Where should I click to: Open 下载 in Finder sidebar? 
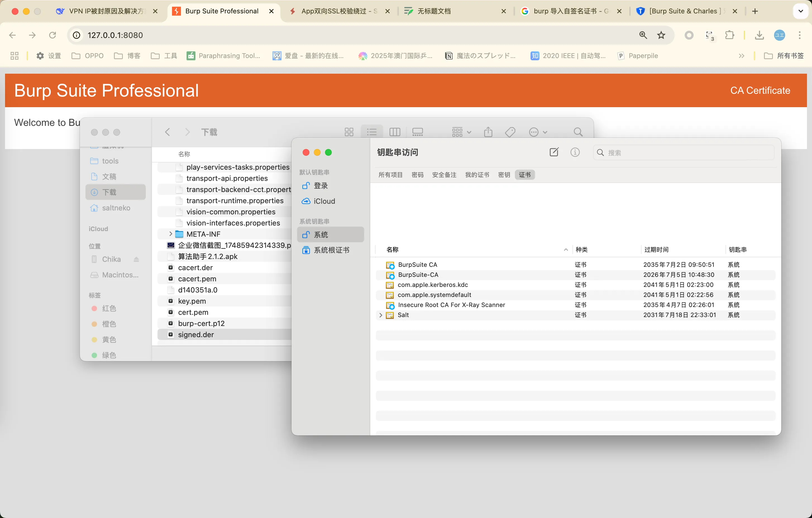(116, 192)
